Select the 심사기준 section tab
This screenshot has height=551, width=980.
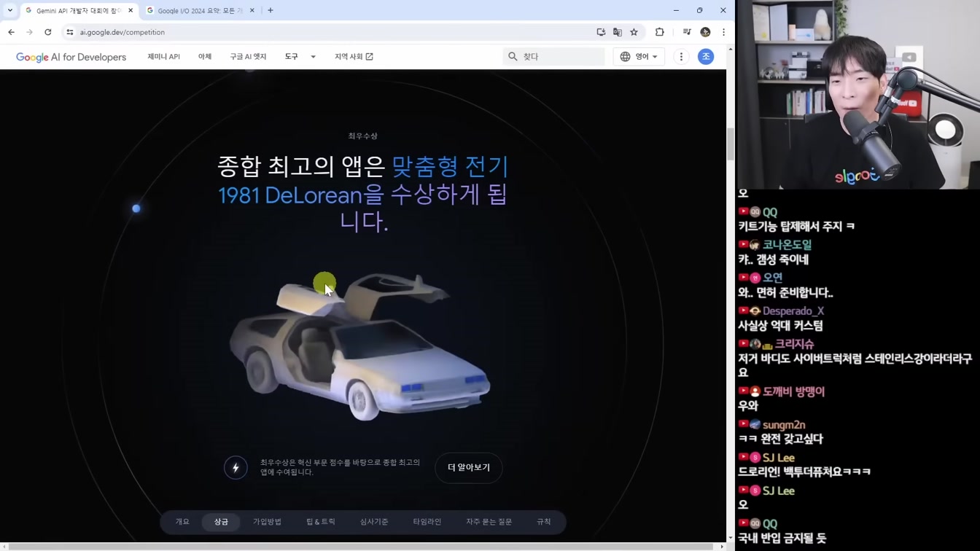click(x=374, y=522)
